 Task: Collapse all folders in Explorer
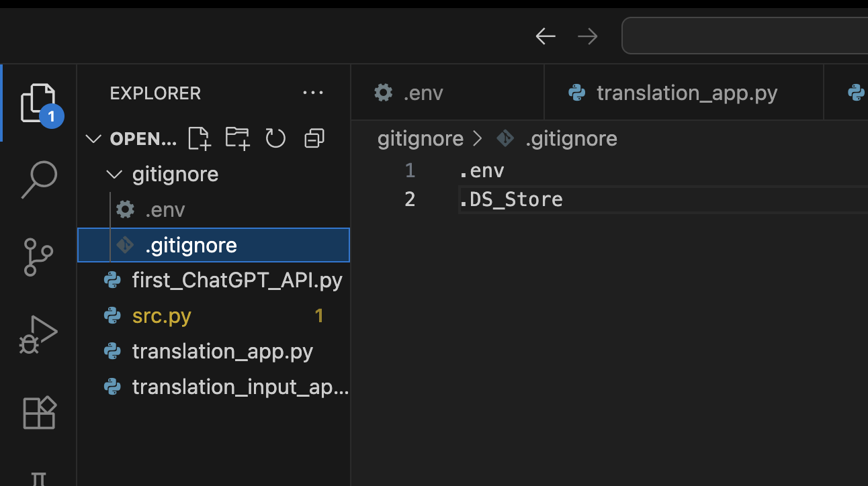pyautogui.click(x=314, y=138)
